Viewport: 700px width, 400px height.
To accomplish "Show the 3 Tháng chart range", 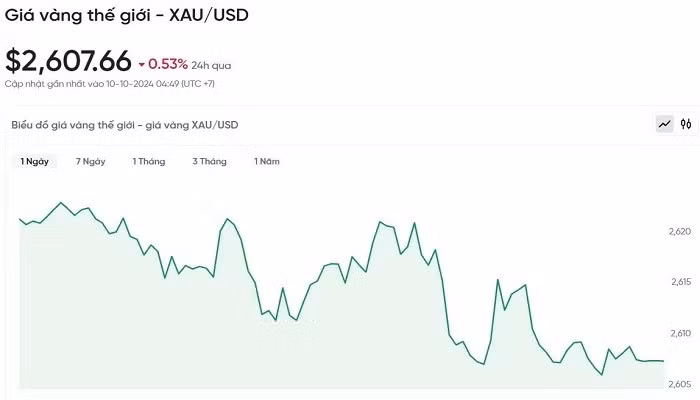I will point(209,161).
